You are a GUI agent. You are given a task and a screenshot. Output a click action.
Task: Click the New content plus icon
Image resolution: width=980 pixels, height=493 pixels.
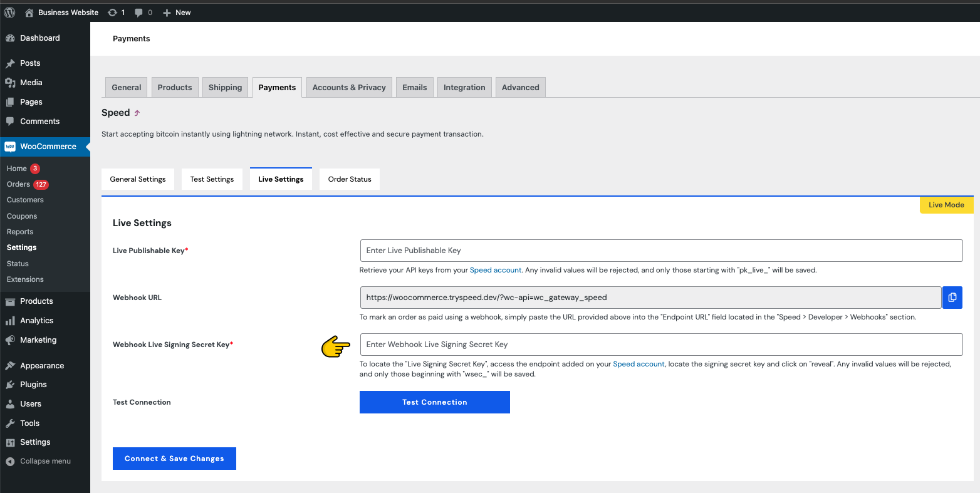(x=167, y=13)
